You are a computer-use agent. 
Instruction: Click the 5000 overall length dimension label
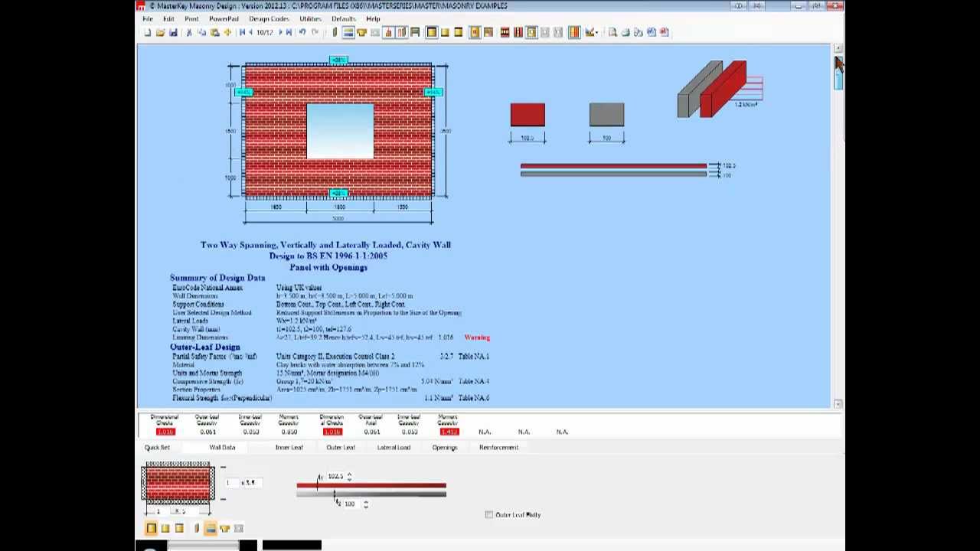(338, 219)
